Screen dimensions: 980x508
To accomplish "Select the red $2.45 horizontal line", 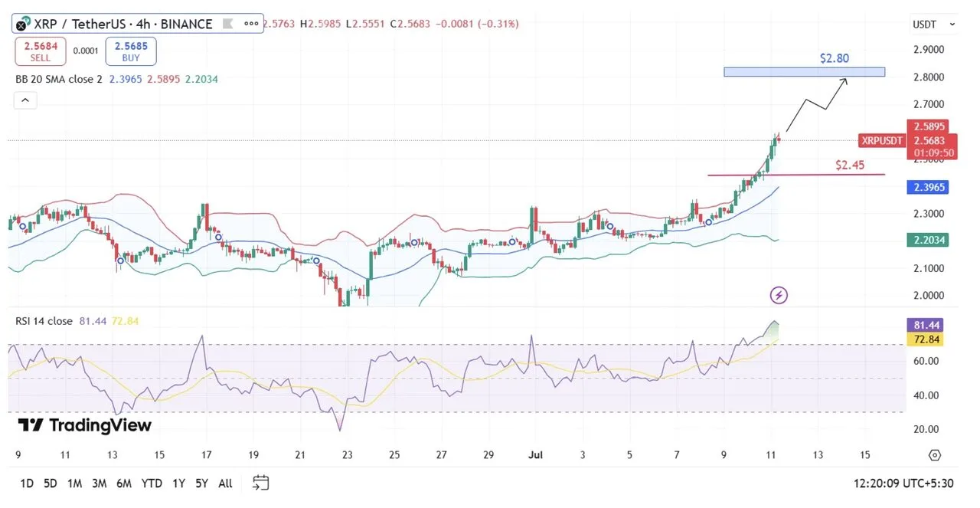I will tap(796, 175).
